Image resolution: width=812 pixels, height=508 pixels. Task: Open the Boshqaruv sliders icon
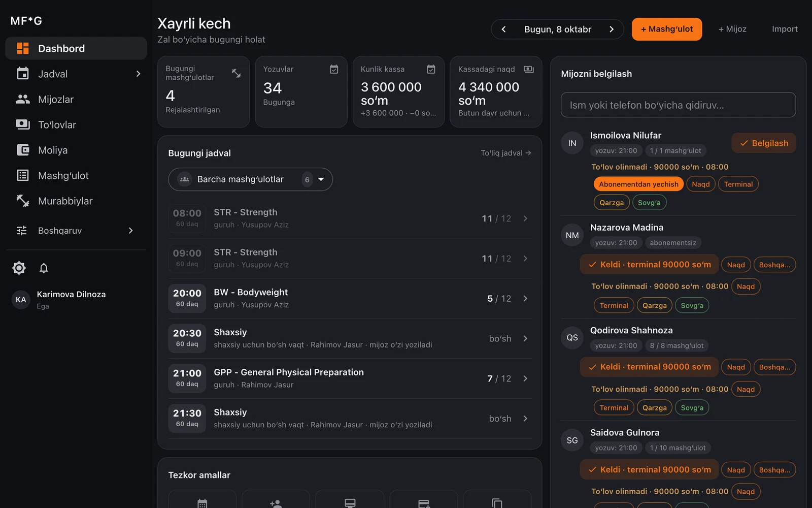(x=22, y=231)
